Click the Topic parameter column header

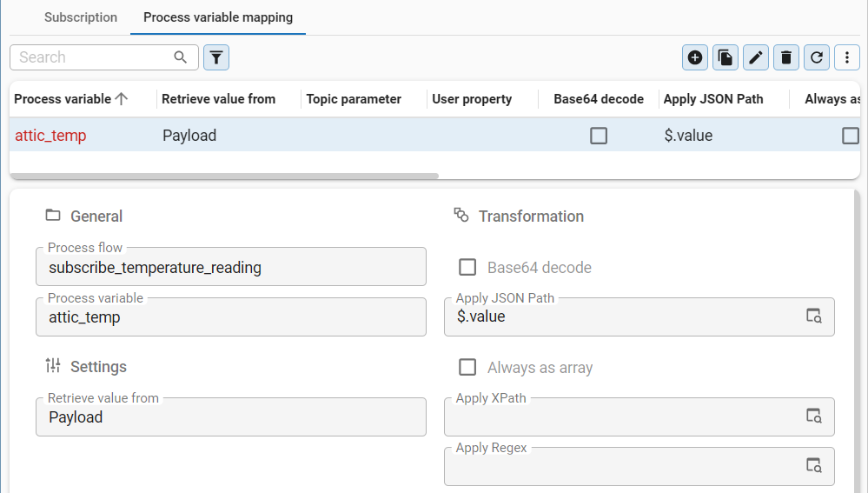(354, 99)
